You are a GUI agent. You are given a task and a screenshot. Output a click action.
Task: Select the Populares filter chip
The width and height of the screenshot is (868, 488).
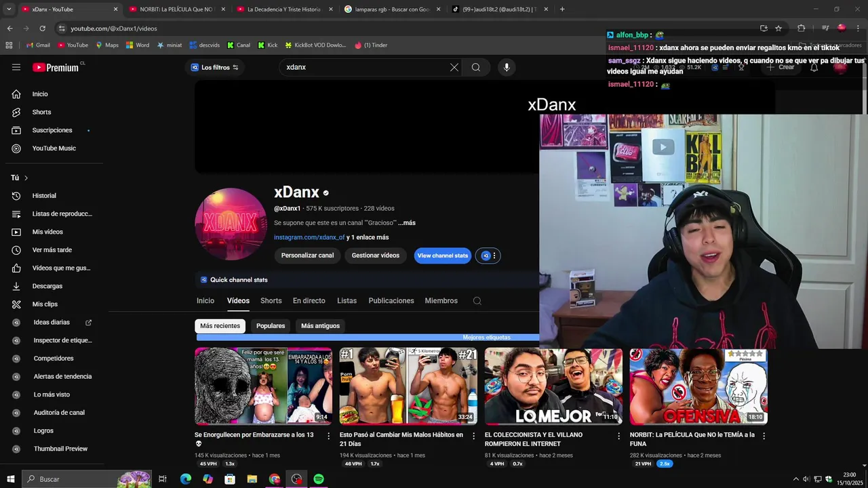pyautogui.click(x=271, y=326)
